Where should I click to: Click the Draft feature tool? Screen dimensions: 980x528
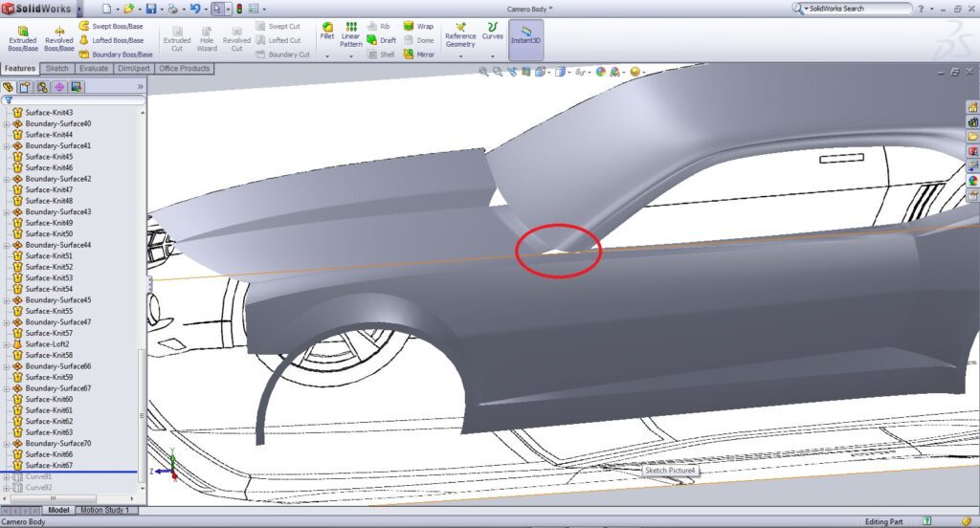[x=381, y=40]
